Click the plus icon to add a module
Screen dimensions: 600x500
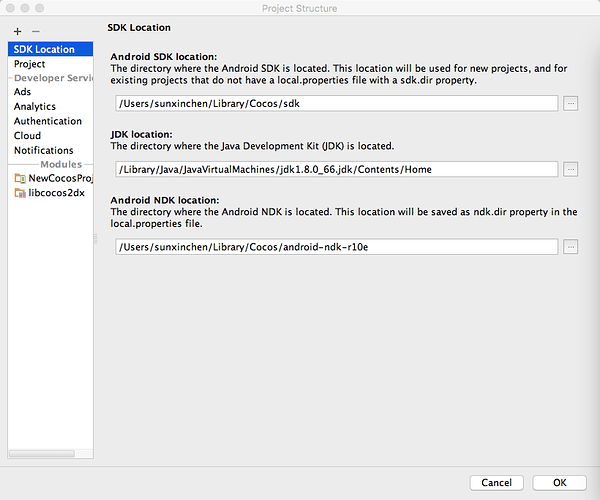tap(17, 32)
